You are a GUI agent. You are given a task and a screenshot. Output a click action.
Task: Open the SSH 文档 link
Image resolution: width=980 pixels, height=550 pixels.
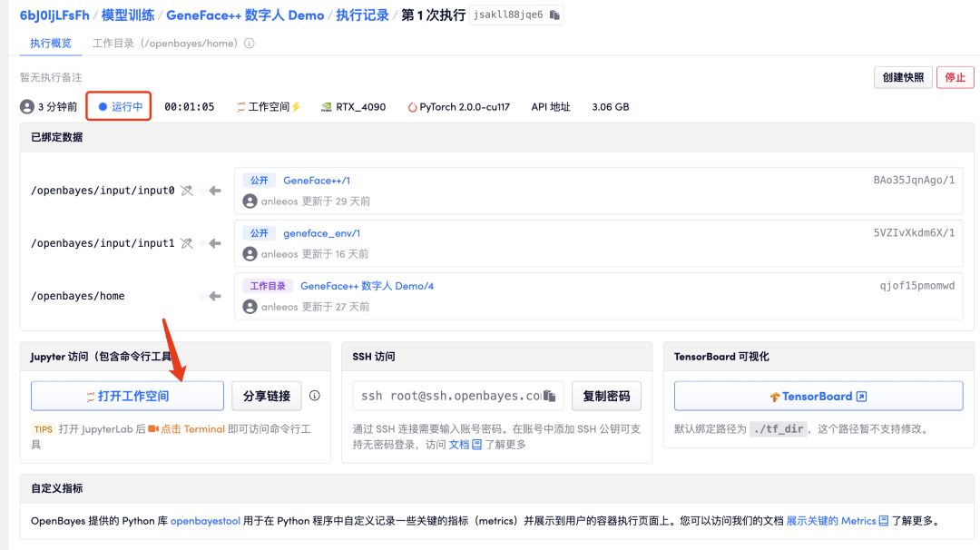tap(459, 445)
